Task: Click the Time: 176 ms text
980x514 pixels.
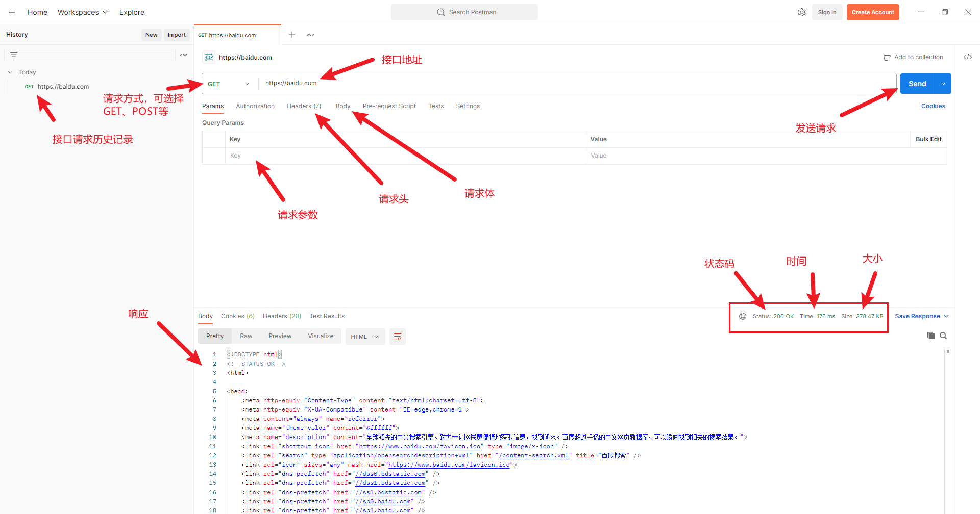Action: (x=817, y=316)
